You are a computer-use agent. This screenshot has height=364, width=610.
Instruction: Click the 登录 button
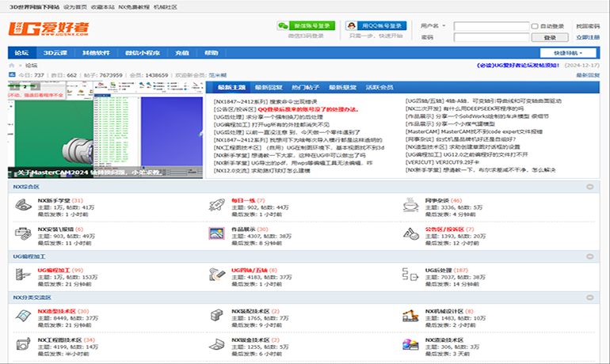coord(550,37)
